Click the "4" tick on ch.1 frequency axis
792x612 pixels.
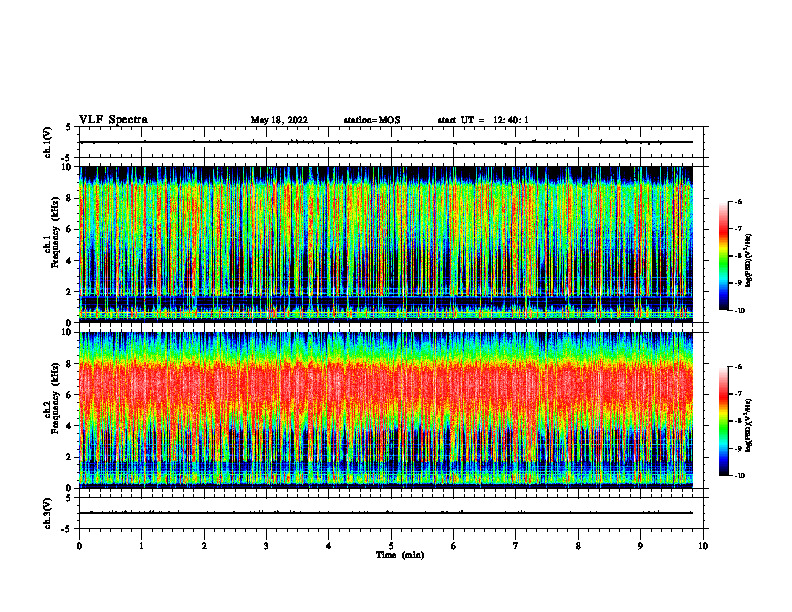pos(69,261)
